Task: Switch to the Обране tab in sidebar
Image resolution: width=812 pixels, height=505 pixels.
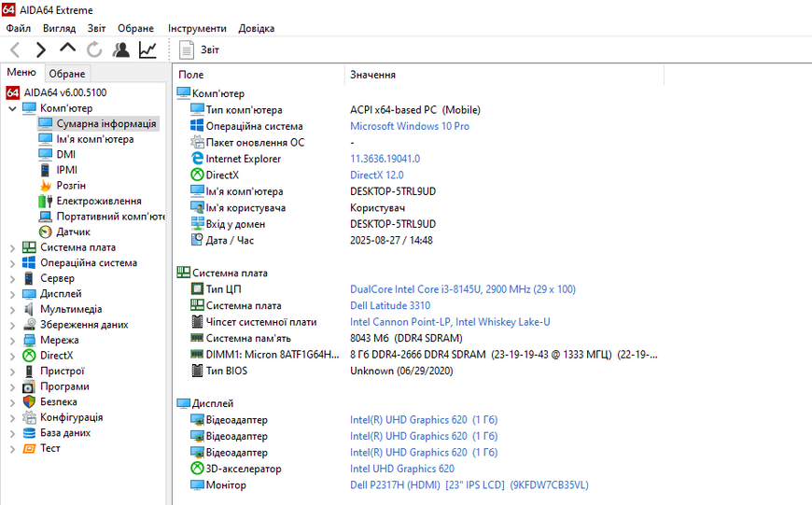Action: (x=67, y=74)
